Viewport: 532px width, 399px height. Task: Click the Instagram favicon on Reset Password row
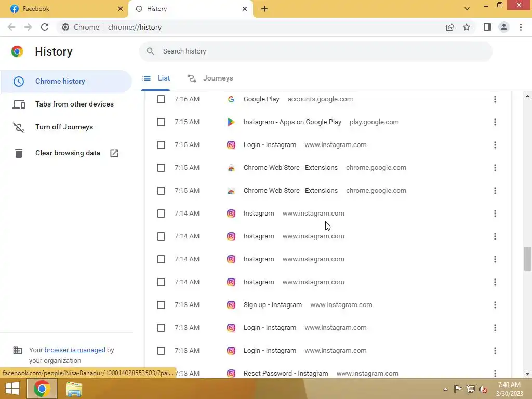pos(231,373)
